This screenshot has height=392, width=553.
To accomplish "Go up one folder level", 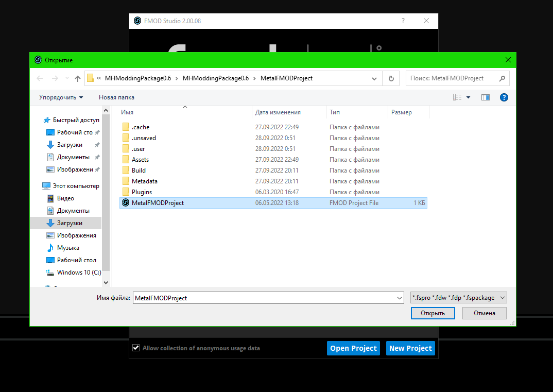I will pyautogui.click(x=78, y=78).
